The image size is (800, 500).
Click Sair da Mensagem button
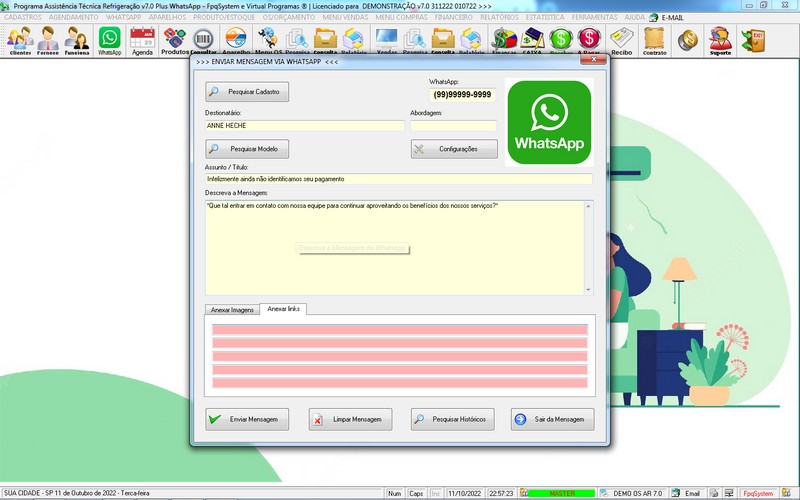click(x=553, y=419)
